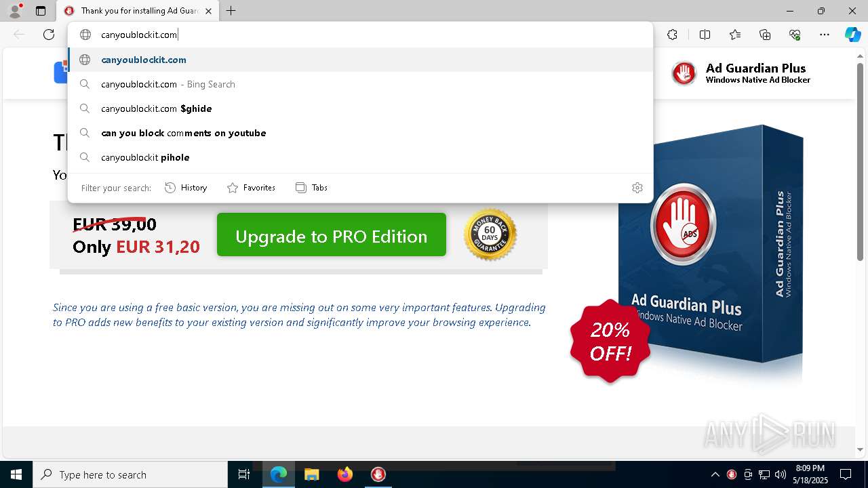868x488 pixels.
Task: Open the Extensions puzzle icon
Action: pos(672,35)
